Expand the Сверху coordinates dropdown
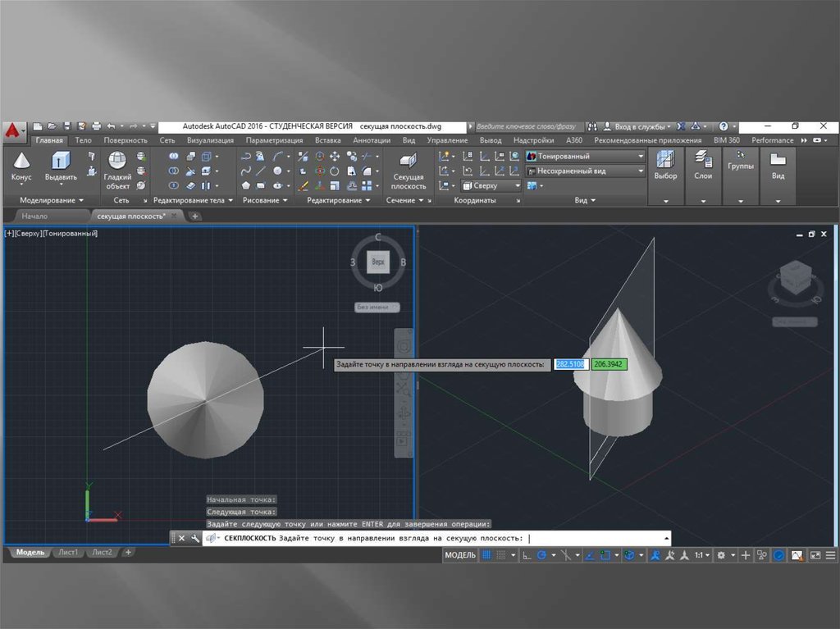The height and width of the screenshot is (629, 840). click(491, 185)
